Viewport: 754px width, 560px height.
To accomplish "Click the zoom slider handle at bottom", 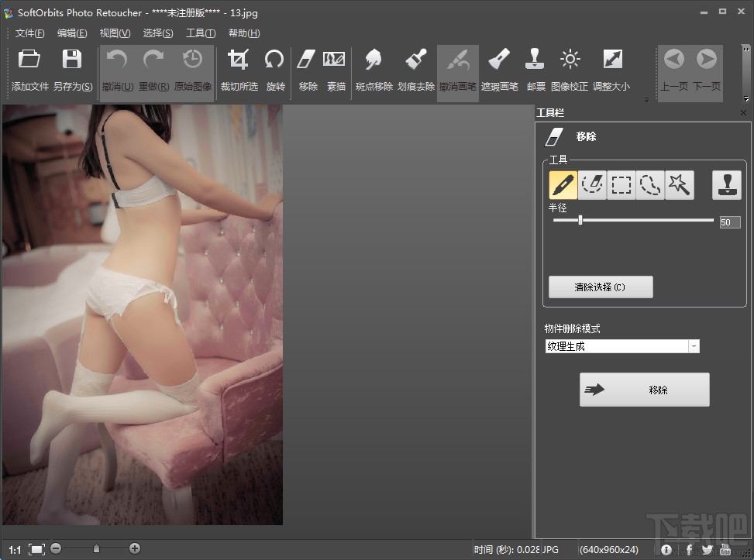I will pyautogui.click(x=96, y=548).
